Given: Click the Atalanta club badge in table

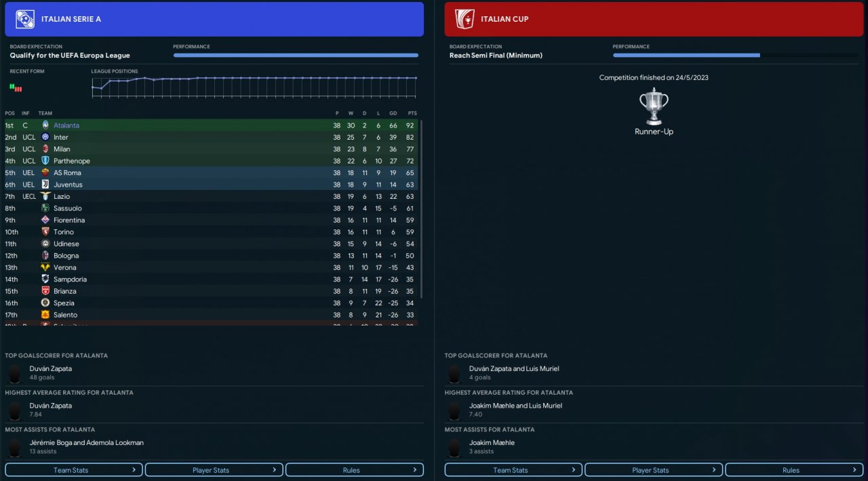Looking at the screenshot, I should [45, 126].
